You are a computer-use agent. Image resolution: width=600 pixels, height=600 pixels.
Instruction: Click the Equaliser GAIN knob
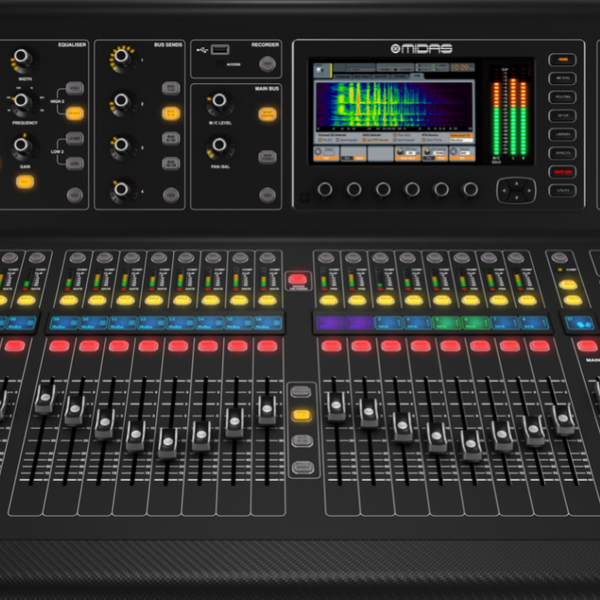[x=21, y=145]
